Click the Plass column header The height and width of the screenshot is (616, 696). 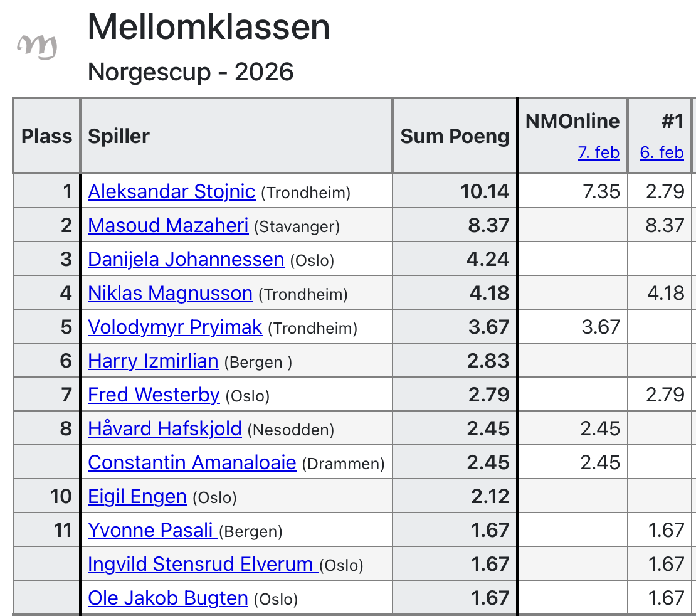click(x=46, y=136)
